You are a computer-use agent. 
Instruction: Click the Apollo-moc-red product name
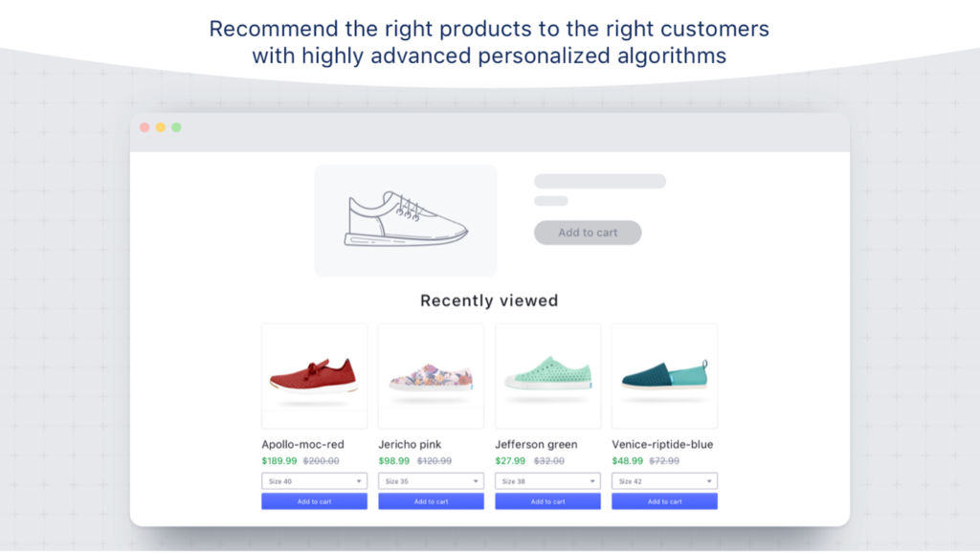(x=302, y=445)
